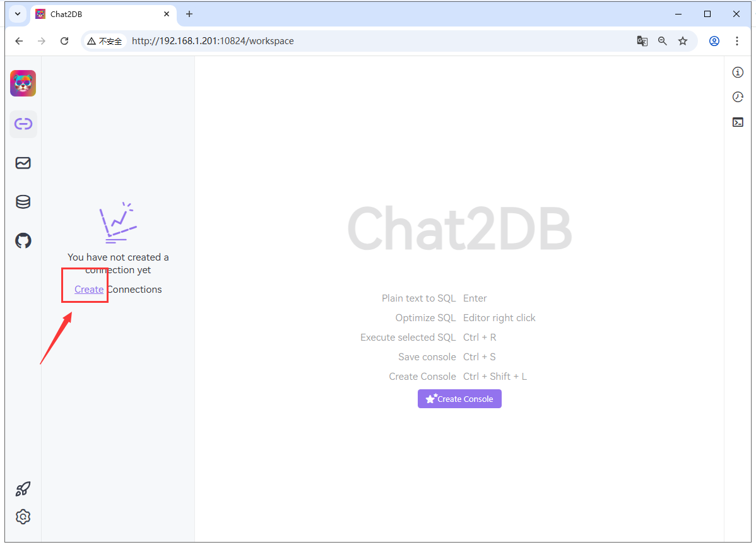
Task: Maximize the browser window
Action: (x=707, y=14)
